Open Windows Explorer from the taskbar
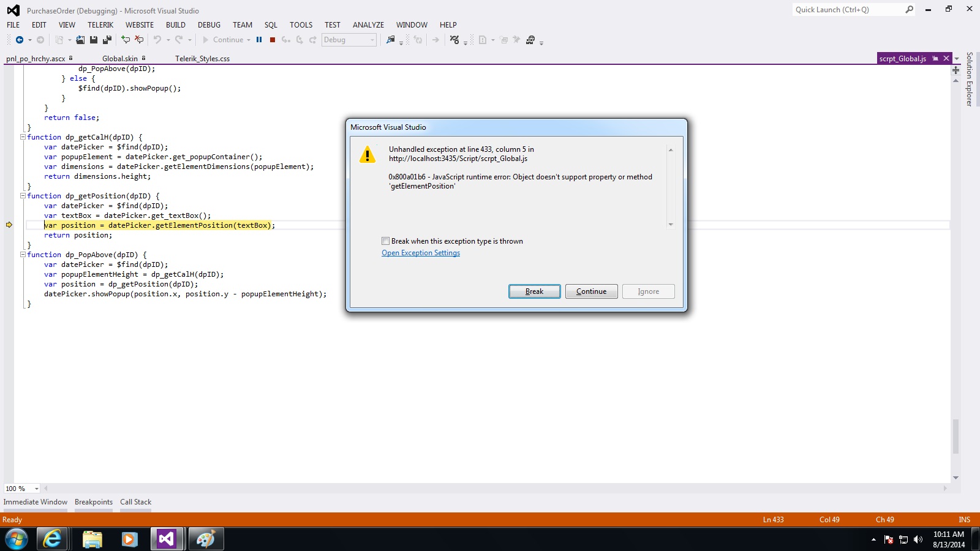The image size is (980, 551). [92, 539]
